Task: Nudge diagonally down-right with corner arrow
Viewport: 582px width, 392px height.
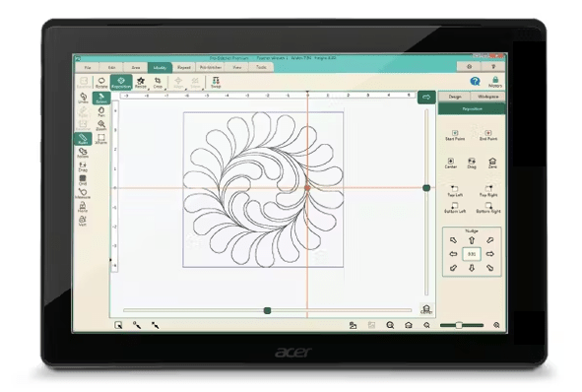Action: tap(490, 268)
